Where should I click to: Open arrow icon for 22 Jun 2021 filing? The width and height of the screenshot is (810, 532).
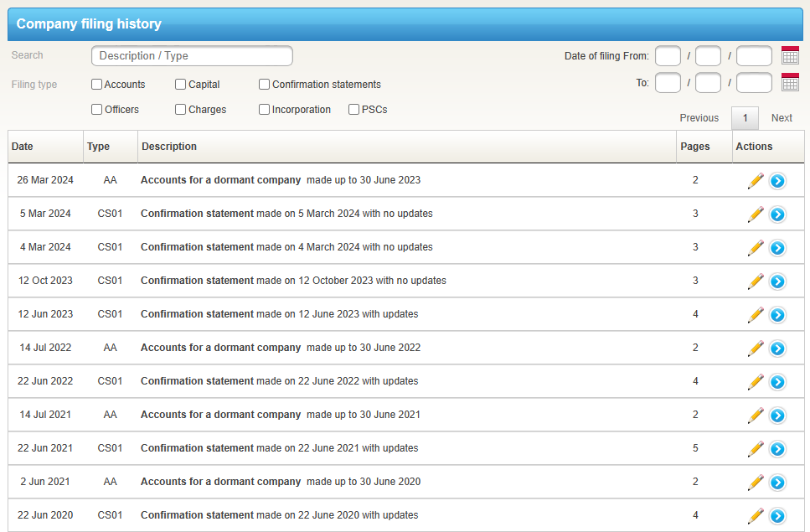[x=777, y=449]
